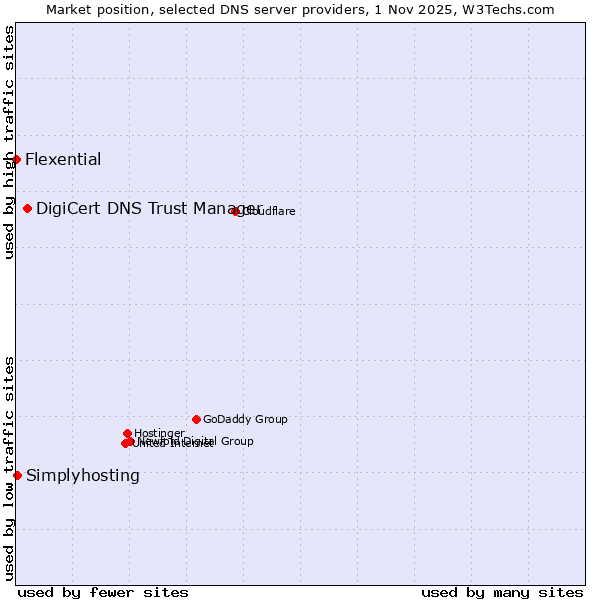The height and width of the screenshot is (600, 600).
Task: Select the Simplyhosting label
Action: point(83,475)
